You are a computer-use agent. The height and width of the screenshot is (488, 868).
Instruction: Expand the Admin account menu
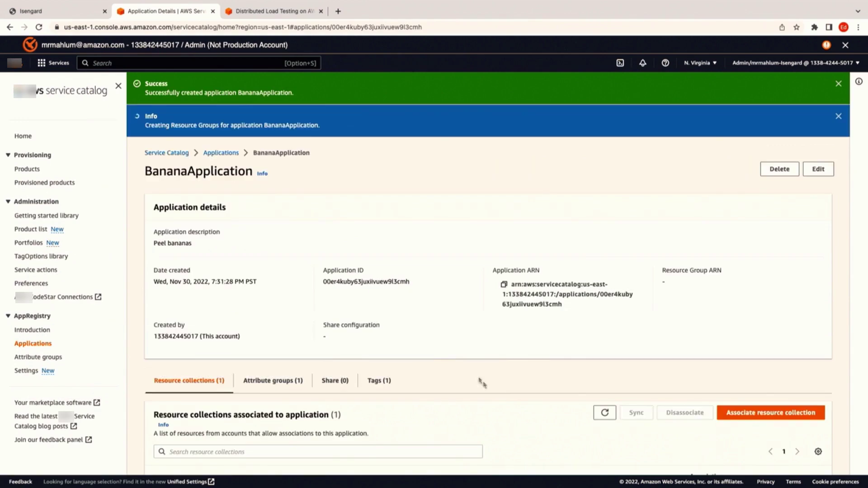click(x=796, y=63)
